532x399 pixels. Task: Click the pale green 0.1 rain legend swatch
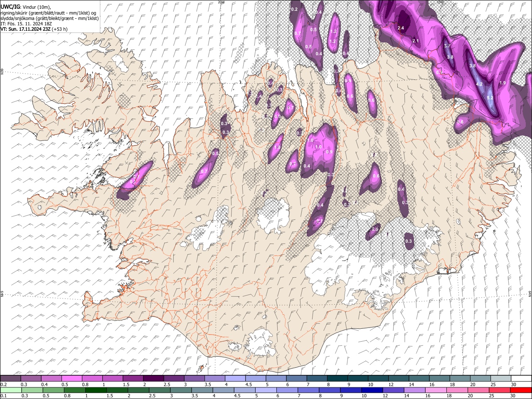click(10, 390)
